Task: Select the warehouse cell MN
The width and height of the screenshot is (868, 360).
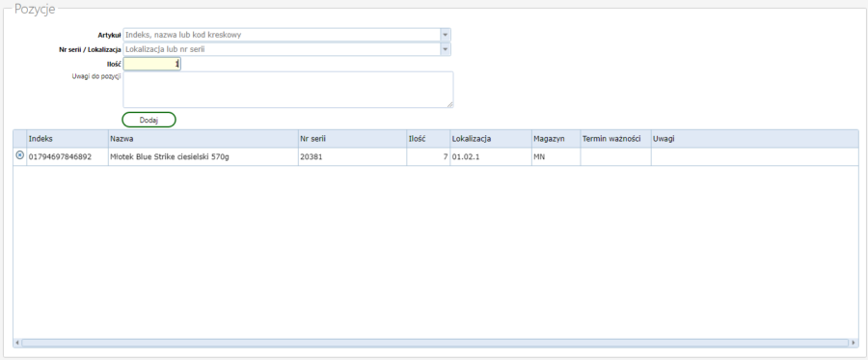Action: click(556, 156)
